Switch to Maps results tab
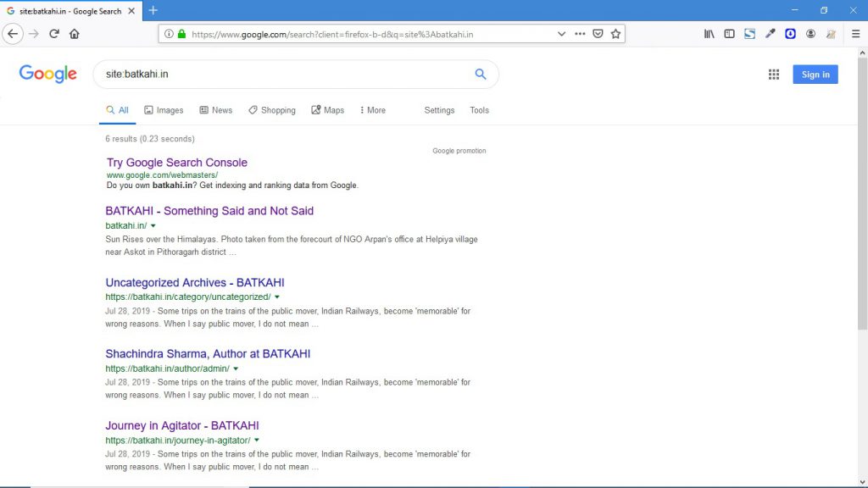This screenshot has width=868, height=488. pos(328,110)
